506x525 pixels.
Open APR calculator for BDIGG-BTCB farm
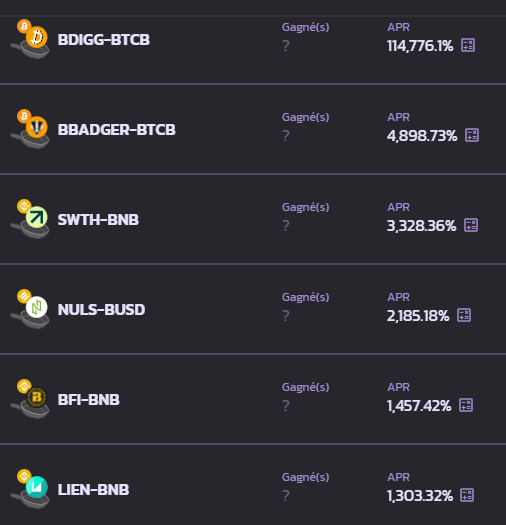click(x=468, y=45)
